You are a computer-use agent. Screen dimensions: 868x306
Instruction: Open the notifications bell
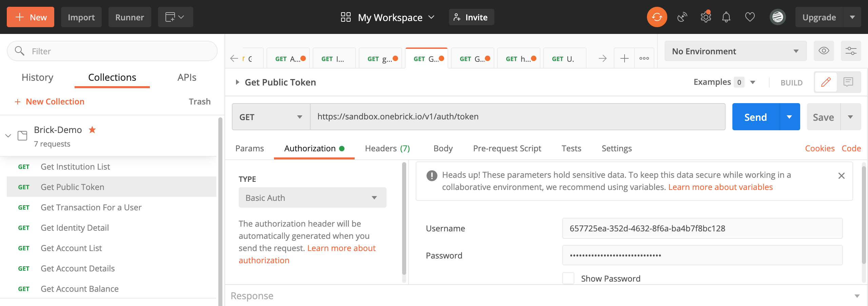coord(726,17)
